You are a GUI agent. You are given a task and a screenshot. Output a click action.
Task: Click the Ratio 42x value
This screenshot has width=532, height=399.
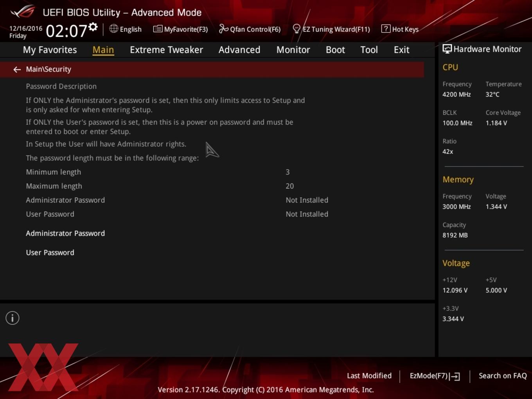448,151
